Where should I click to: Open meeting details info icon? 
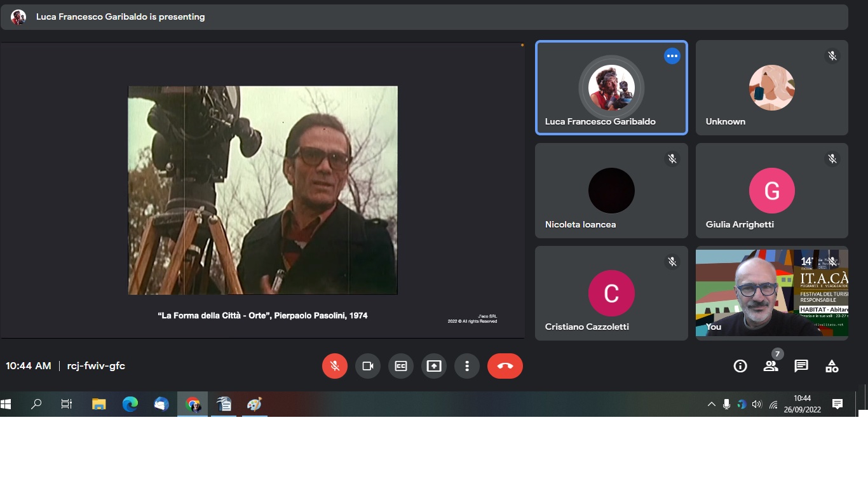pyautogui.click(x=740, y=366)
